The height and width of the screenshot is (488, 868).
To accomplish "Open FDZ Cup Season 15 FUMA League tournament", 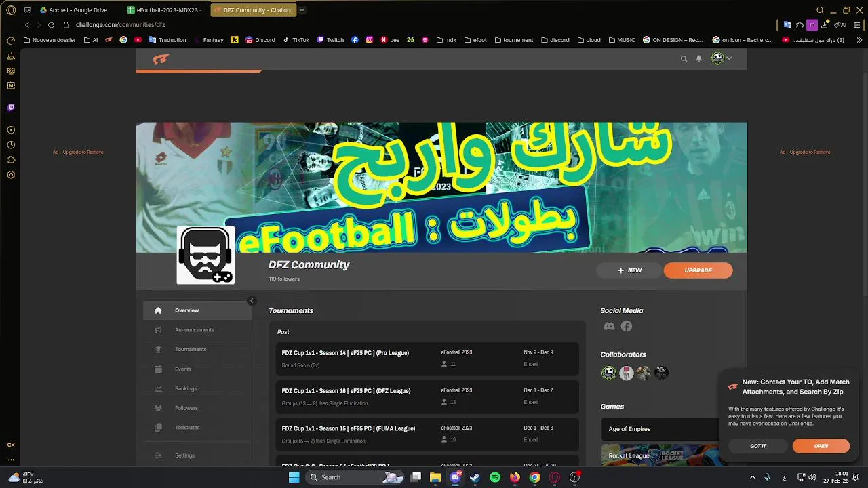I will 427,434.
